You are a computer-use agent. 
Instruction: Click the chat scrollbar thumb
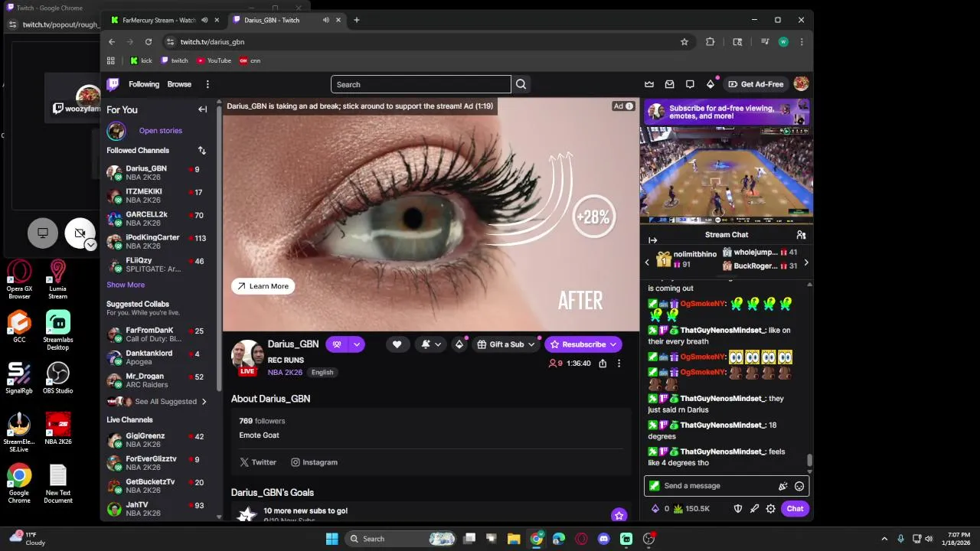(809, 460)
